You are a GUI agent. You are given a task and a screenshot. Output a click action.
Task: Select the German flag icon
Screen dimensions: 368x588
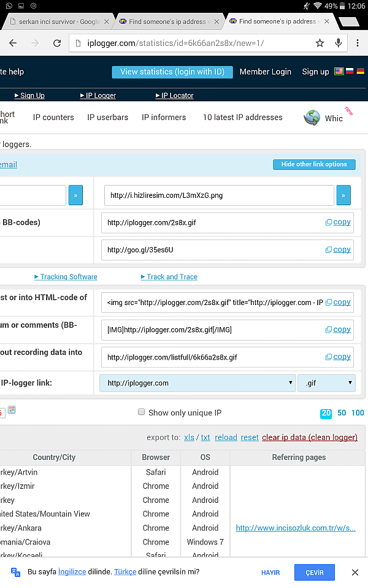[x=361, y=71]
